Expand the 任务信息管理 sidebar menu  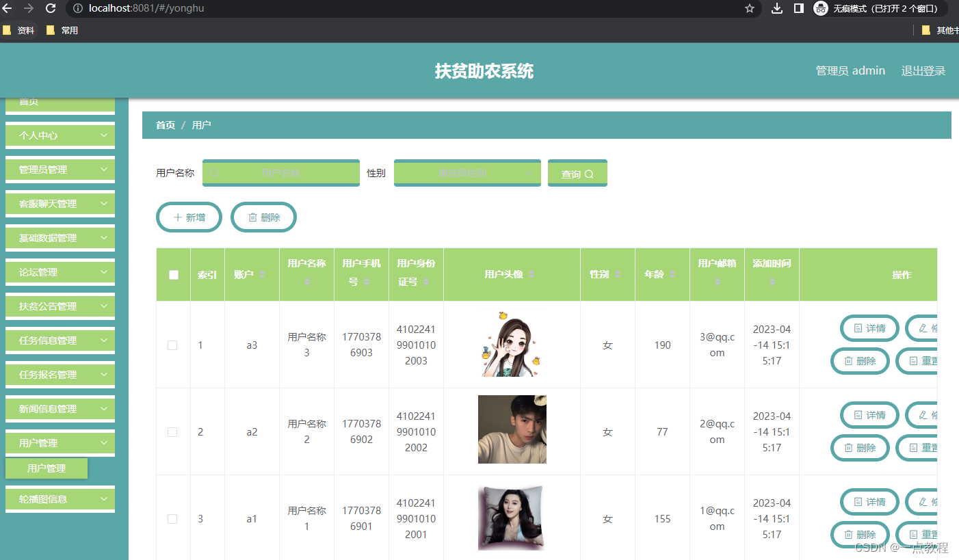tap(60, 341)
